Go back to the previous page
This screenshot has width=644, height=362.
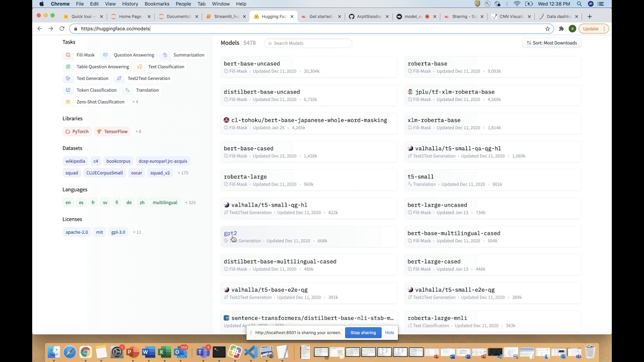40,29
